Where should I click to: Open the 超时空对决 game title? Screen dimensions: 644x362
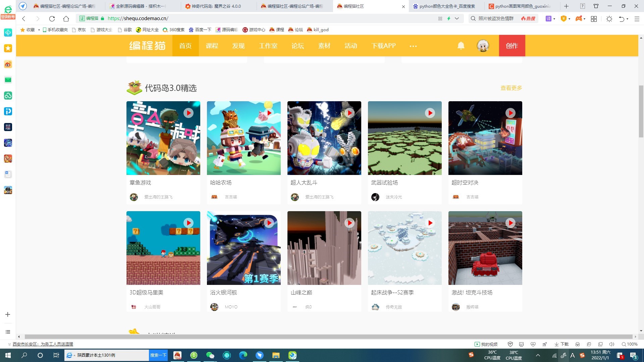(x=465, y=183)
